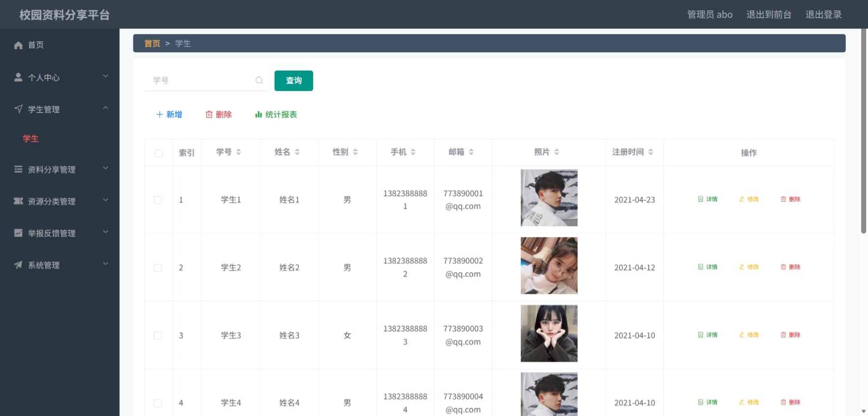Click 修改 for 学生2
868x416 pixels.
click(x=749, y=267)
